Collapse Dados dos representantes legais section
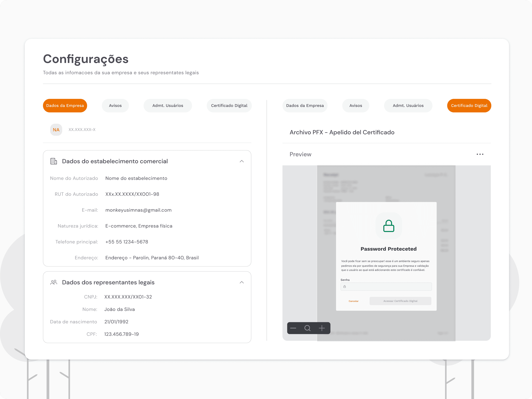The height and width of the screenshot is (399, 532). 242,282
